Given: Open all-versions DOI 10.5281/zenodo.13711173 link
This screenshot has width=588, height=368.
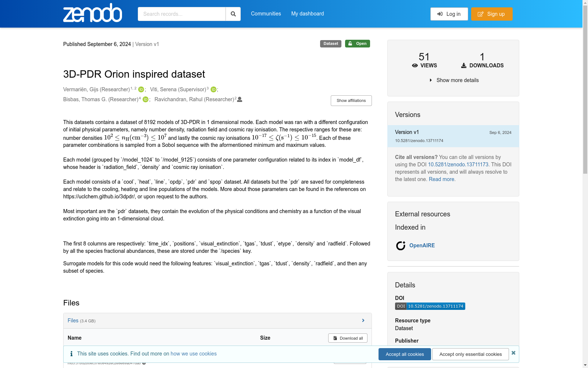Looking at the screenshot, I should pos(458,164).
